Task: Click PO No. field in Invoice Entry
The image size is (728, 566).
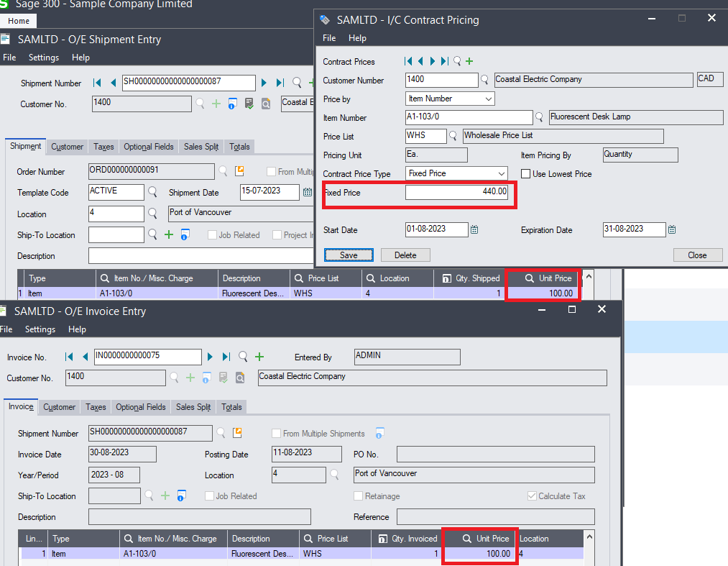Action: [x=495, y=454]
